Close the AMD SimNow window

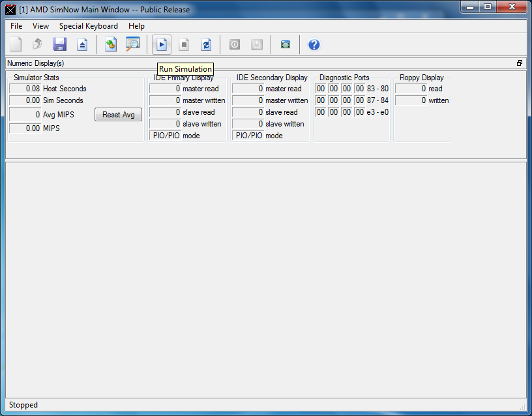(512, 7)
